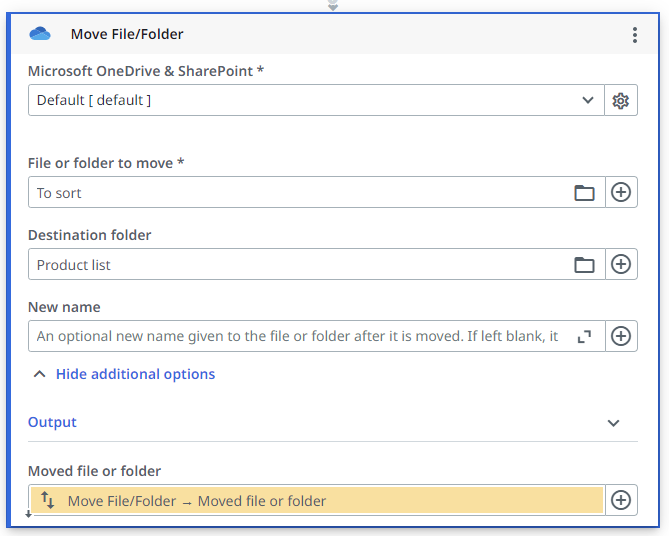The height and width of the screenshot is (536, 669).
Task: Click the 'Moved file or folder' label
Action: (94, 471)
